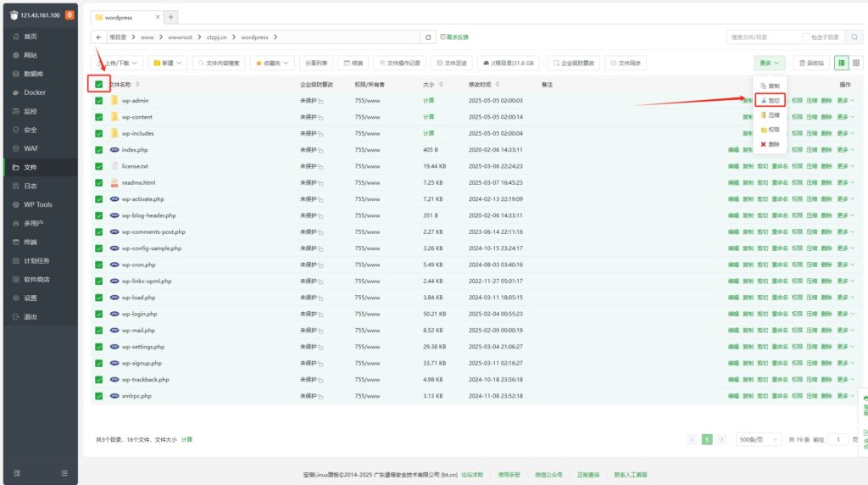Uncheck the index.php row checkbox
Image resolution: width=868 pixels, height=485 pixels.
pos(98,150)
